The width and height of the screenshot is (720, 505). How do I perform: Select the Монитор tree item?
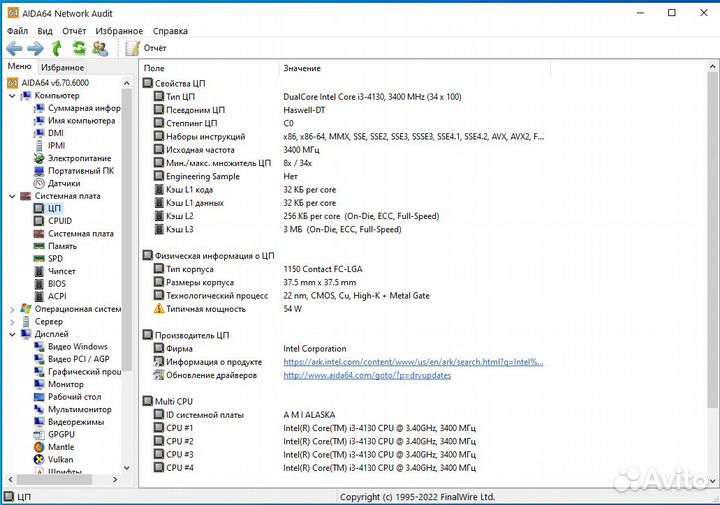[x=59, y=384]
